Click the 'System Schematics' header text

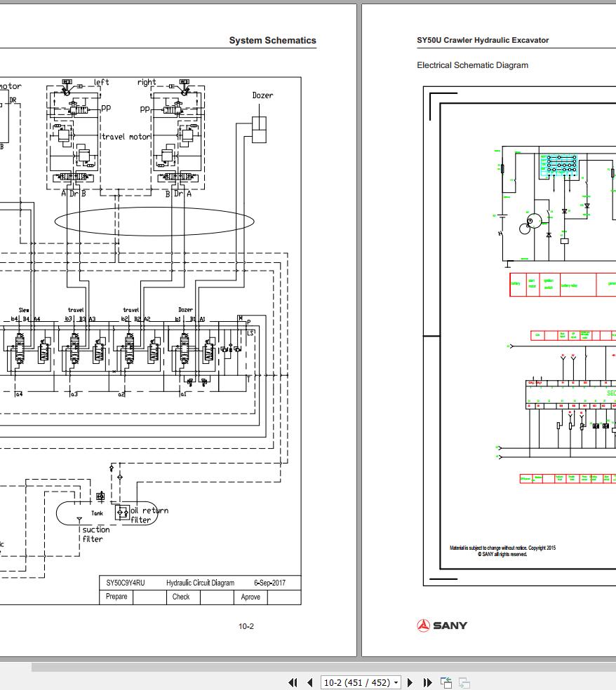[x=272, y=41]
